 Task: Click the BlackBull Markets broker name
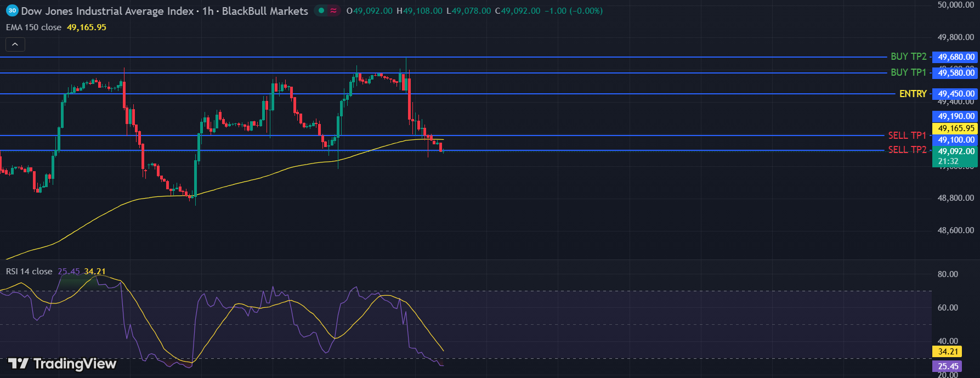pyautogui.click(x=265, y=11)
